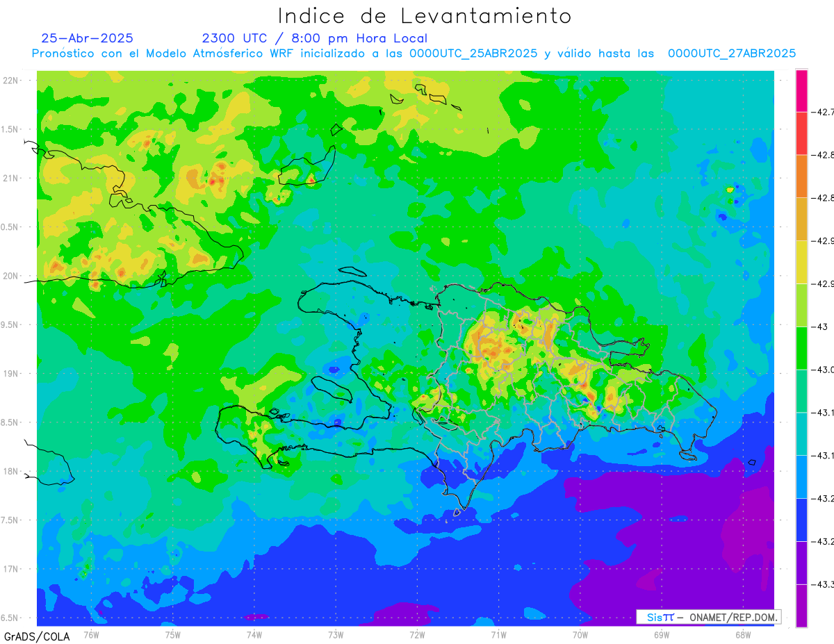This screenshot has width=834, height=644.
Task: Click the '22N' latitude axis label
Action: click(10, 80)
